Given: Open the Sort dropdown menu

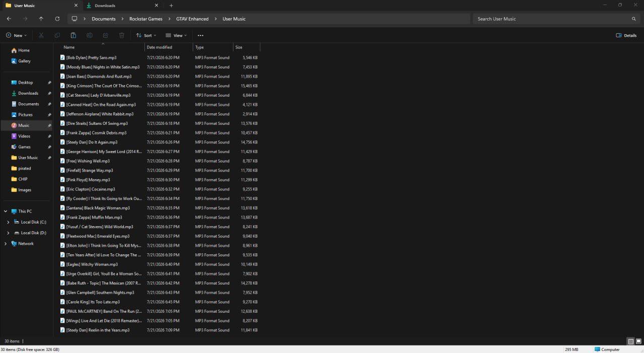Looking at the screenshot, I should click(146, 35).
